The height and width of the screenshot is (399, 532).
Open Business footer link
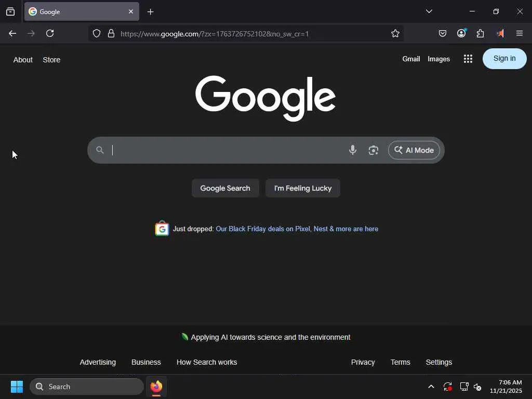pyautogui.click(x=146, y=362)
